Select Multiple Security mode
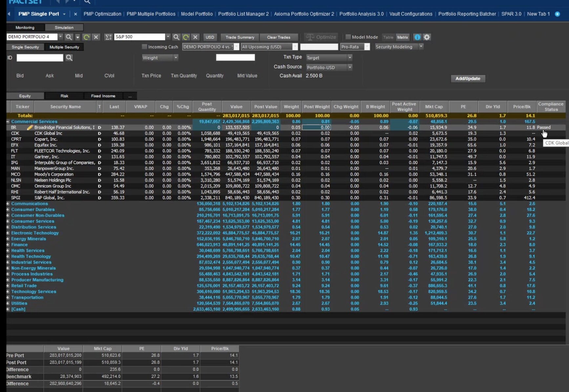Viewport: 569px width, 392px height. coord(64,47)
